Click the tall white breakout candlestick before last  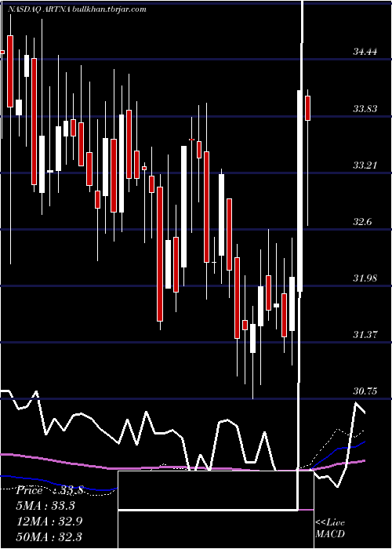(x=300, y=191)
